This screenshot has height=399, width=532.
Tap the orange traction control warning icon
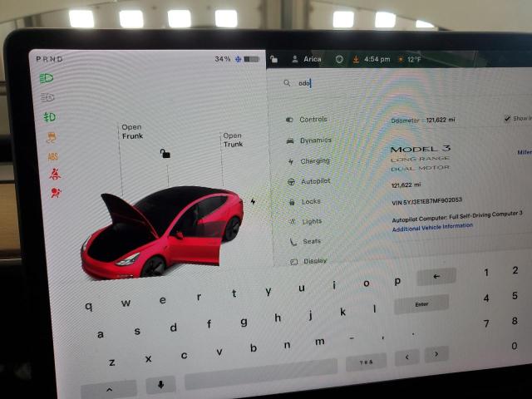(x=52, y=137)
